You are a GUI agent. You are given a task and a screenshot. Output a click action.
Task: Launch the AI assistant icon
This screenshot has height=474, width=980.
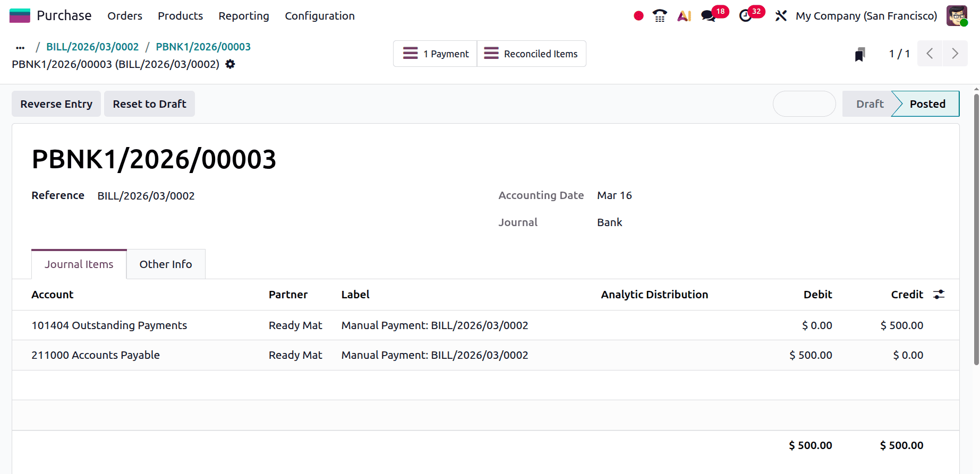pyautogui.click(x=684, y=16)
